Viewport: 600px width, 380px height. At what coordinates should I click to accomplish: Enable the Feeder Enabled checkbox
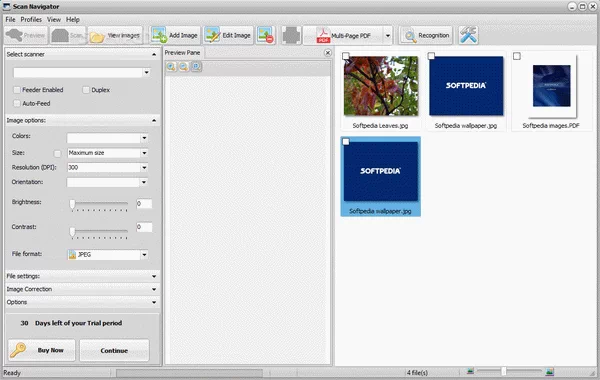pos(17,90)
